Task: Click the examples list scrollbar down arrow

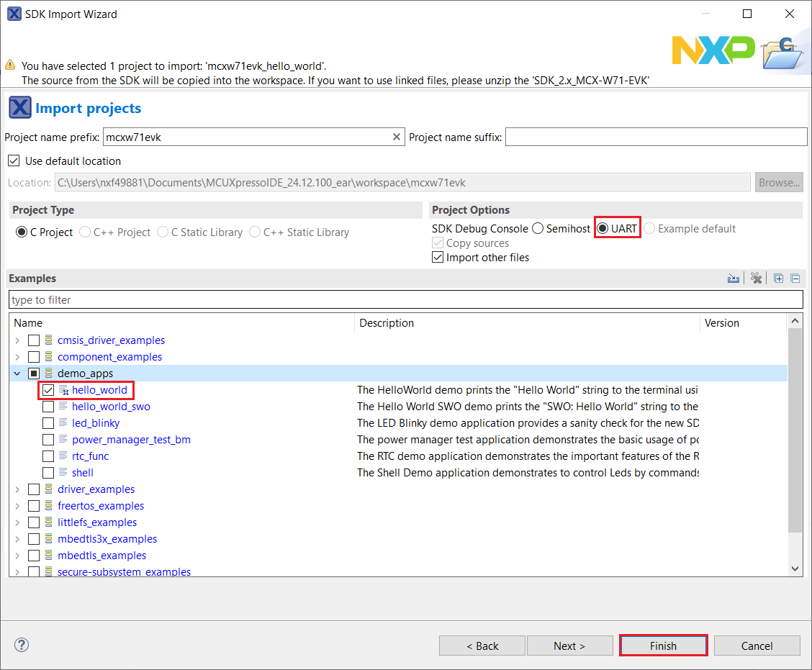Action: [x=795, y=569]
